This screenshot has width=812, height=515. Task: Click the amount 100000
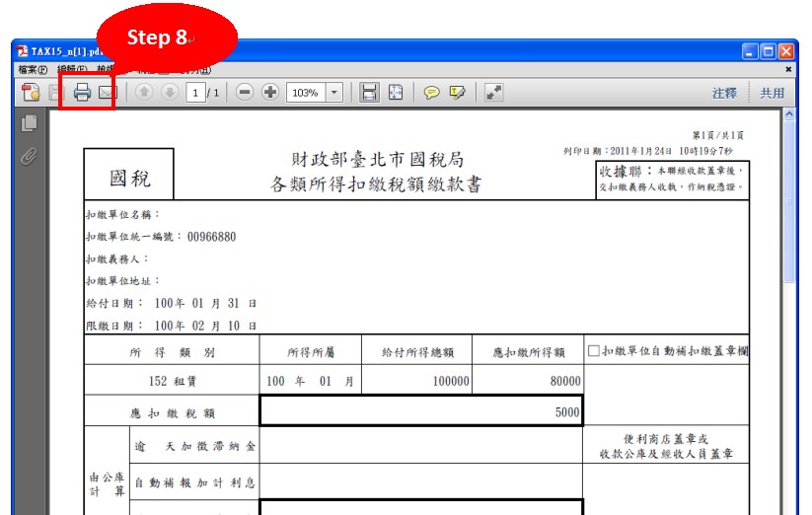(451, 381)
